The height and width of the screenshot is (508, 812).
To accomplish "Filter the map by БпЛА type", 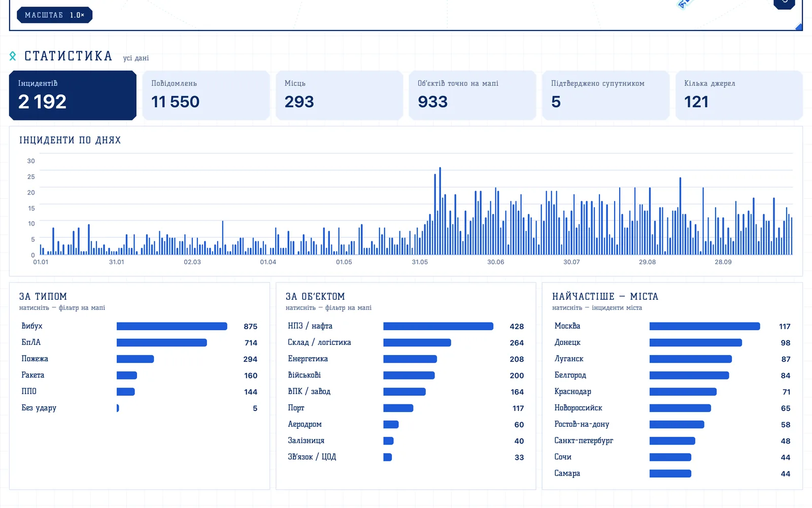I will coord(140,342).
